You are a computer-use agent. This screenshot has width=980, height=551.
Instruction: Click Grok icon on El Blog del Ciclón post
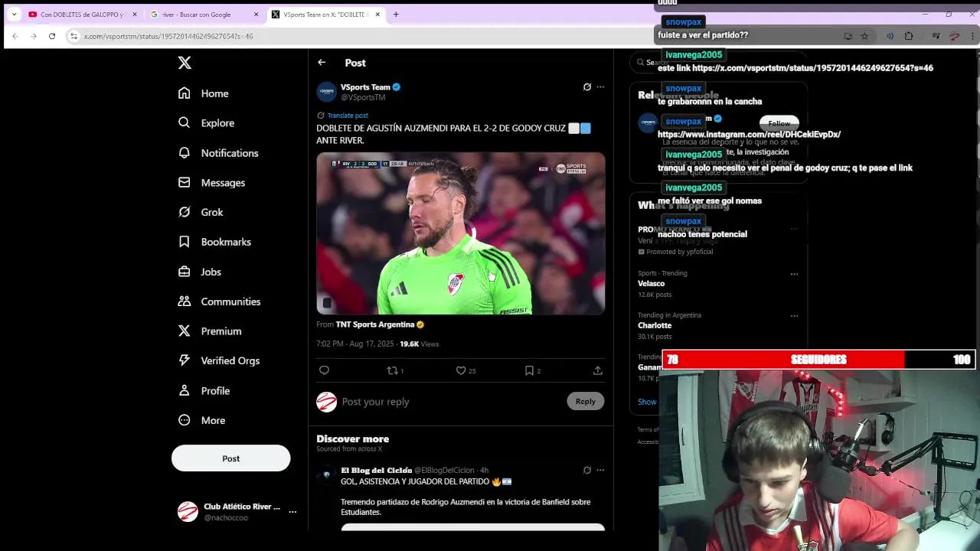coord(587,470)
